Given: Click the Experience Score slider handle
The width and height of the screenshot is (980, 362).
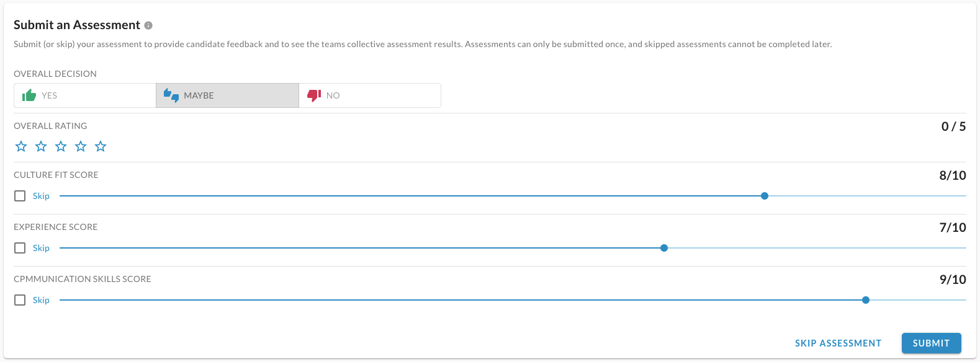Looking at the screenshot, I should [x=664, y=248].
